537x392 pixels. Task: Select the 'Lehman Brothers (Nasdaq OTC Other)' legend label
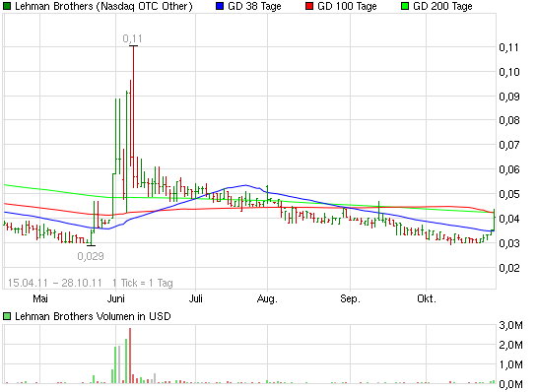point(103,7)
